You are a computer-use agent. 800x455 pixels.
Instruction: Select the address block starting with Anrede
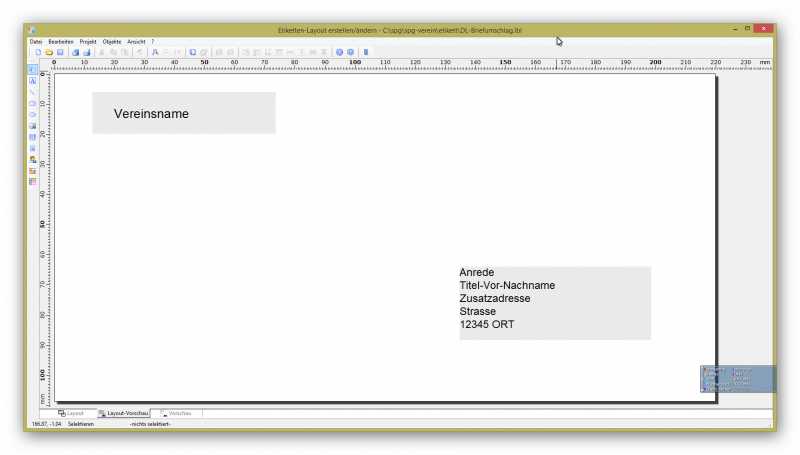pos(554,303)
